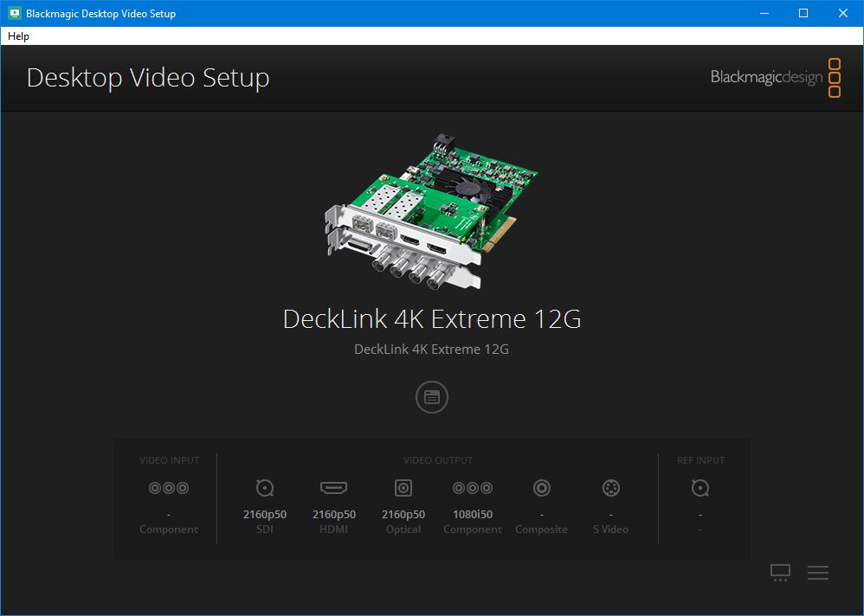Image resolution: width=864 pixels, height=616 pixels.
Task: Click the smaller DeckLink 4K Extreme 12G subtitle
Action: pos(431,349)
